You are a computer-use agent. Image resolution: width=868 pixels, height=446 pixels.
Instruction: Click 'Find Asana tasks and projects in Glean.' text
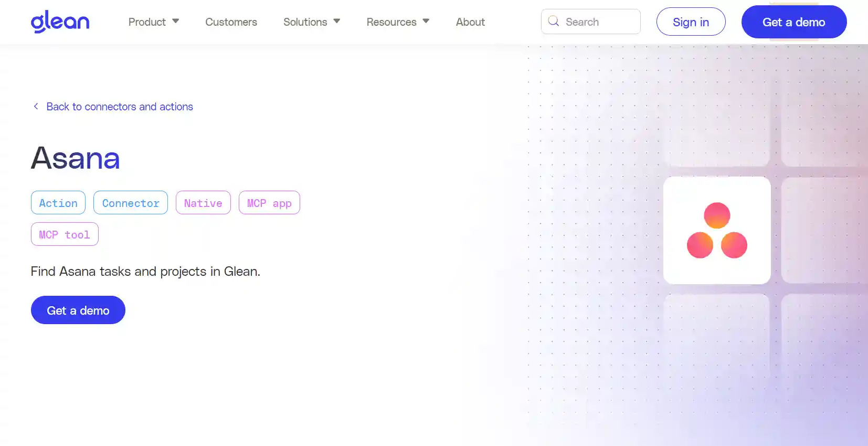tap(145, 271)
